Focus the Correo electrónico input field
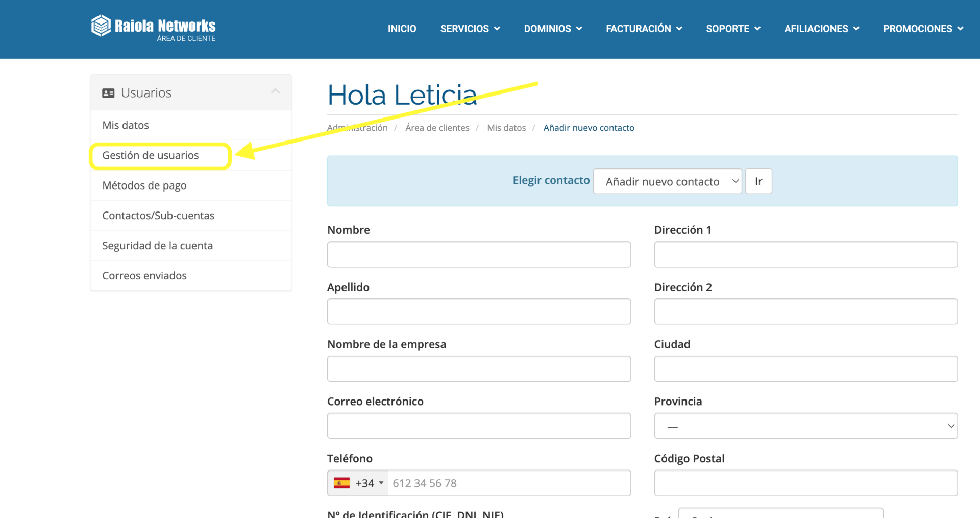Viewport: 980px width, 518px height. point(479,426)
